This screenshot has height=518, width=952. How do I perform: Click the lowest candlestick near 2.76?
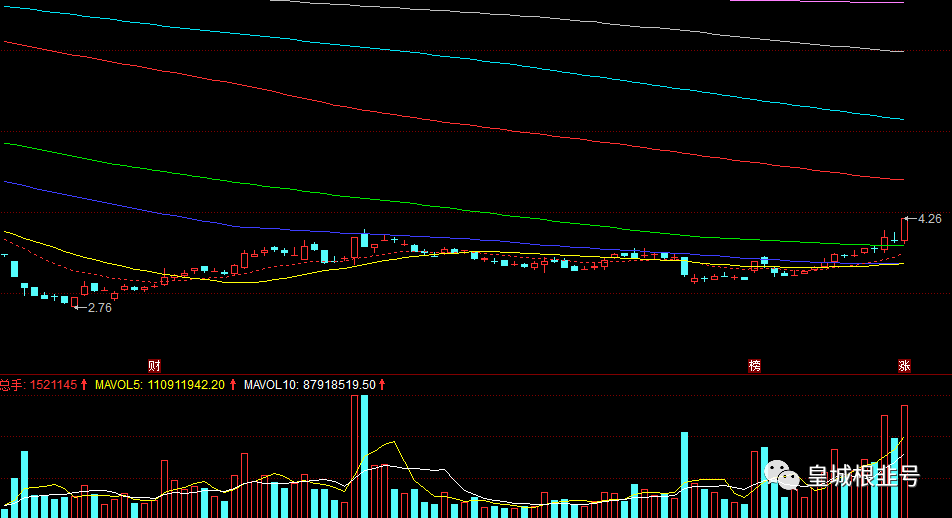coord(75,302)
